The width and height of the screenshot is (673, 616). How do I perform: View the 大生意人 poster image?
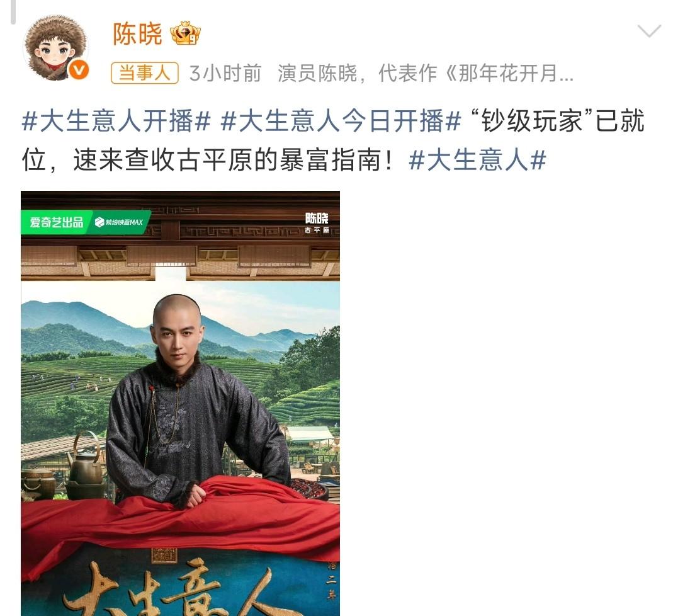click(x=180, y=404)
